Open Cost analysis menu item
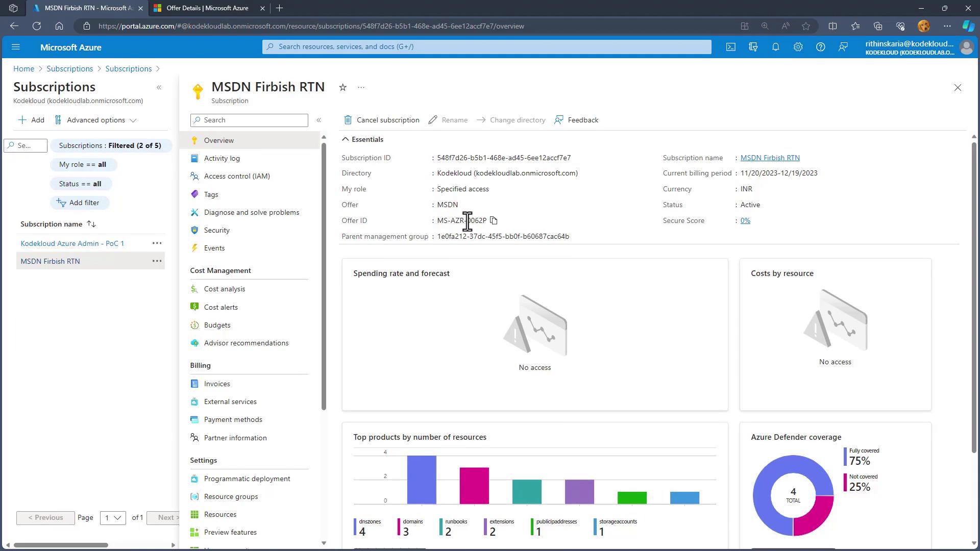This screenshot has width=980, height=551. point(225,289)
